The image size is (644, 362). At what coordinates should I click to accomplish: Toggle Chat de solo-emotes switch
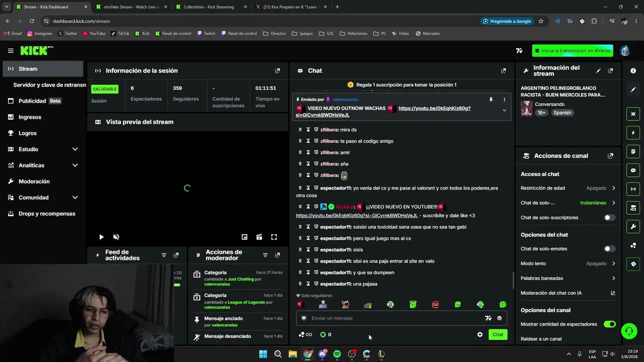click(609, 249)
